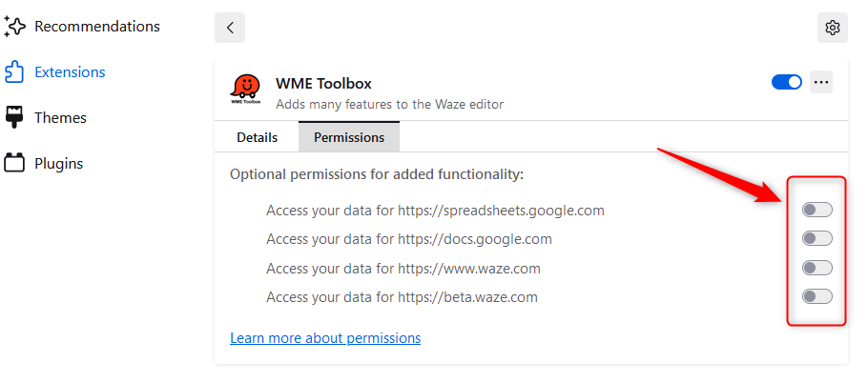Open the Recommendations section
868x383 pixels.
[97, 27]
